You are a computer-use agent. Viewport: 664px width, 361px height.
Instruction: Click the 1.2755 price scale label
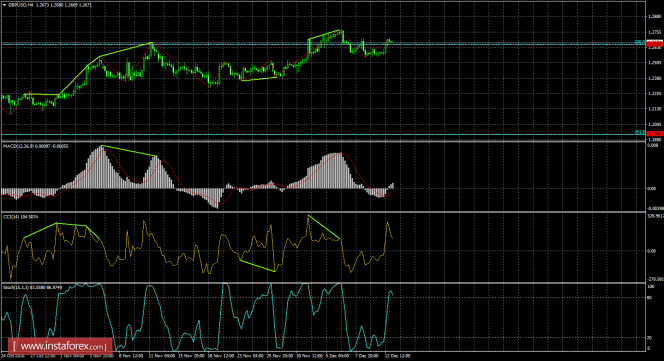655,32
